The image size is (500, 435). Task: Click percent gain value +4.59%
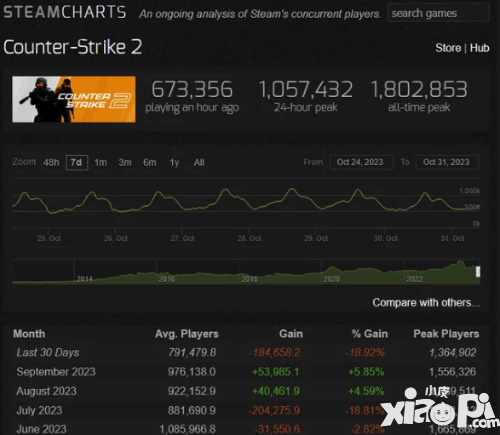pos(366,391)
